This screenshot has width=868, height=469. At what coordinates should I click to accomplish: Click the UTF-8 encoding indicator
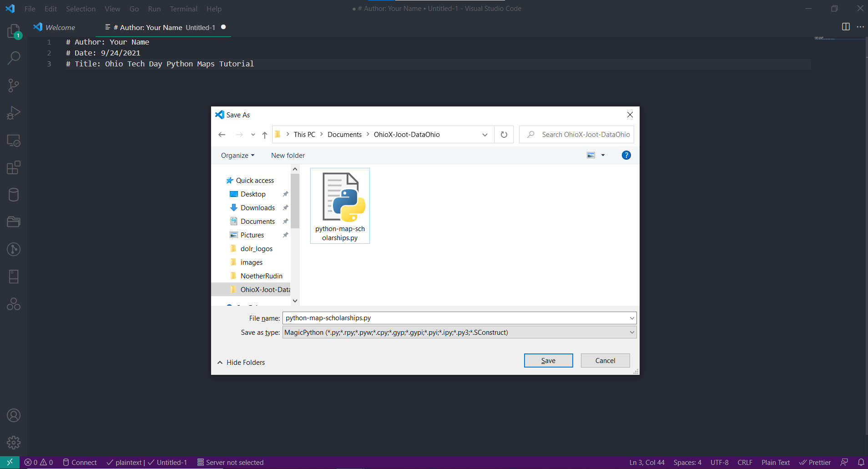[719, 462]
